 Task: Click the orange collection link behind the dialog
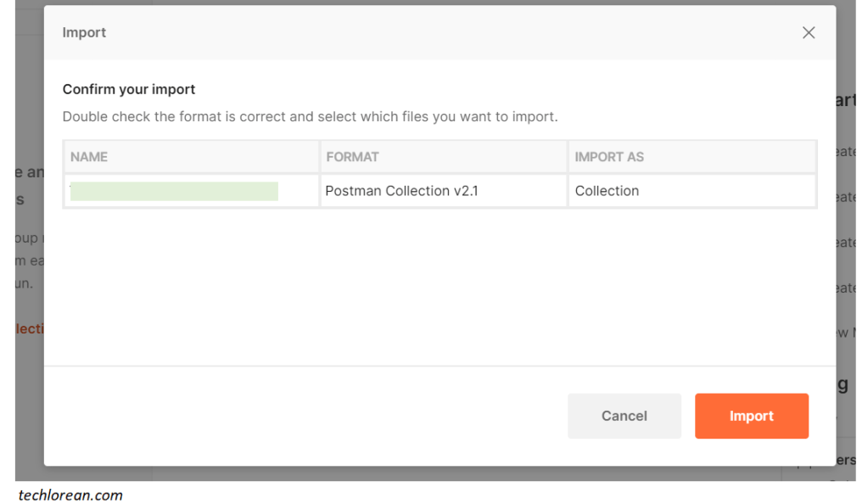(x=30, y=328)
